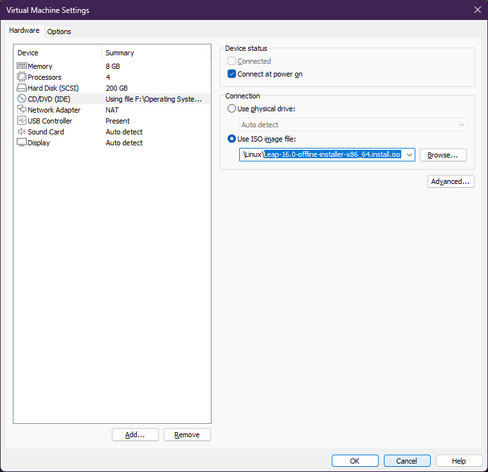Click the Using file F:\Operating Syste... summary
The image size is (488, 472).
pos(154,99)
